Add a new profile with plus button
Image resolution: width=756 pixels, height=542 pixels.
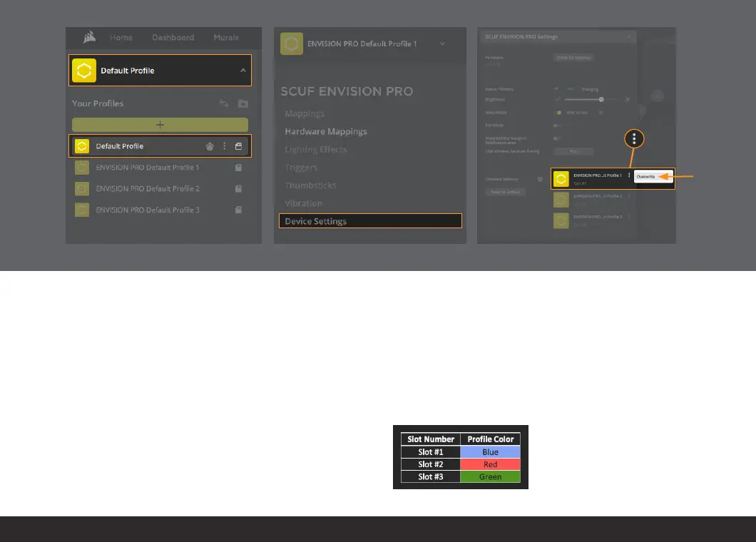click(160, 125)
